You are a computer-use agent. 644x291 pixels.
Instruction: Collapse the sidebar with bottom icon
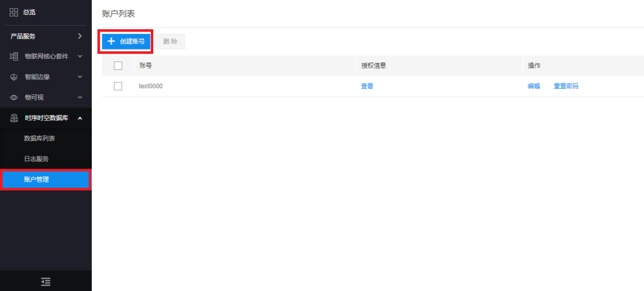(x=45, y=281)
